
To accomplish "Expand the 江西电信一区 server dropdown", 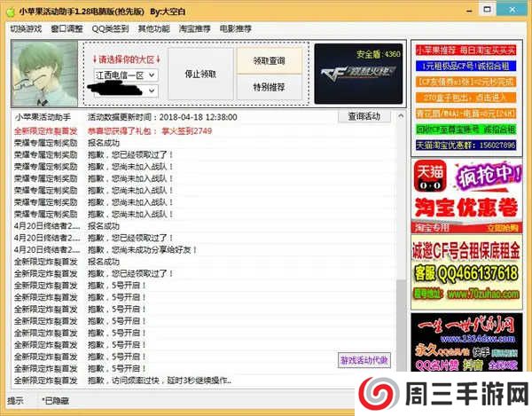I will coord(153,75).
